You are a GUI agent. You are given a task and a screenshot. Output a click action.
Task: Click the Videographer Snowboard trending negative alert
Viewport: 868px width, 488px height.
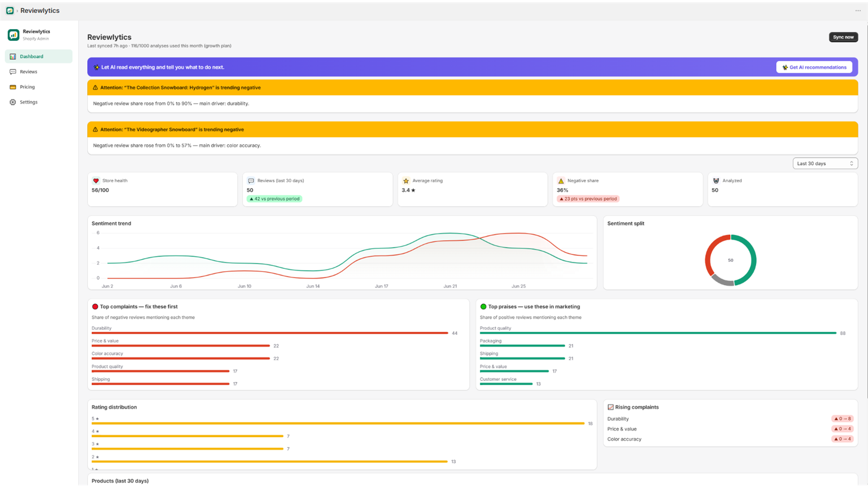tap(473, 130)
